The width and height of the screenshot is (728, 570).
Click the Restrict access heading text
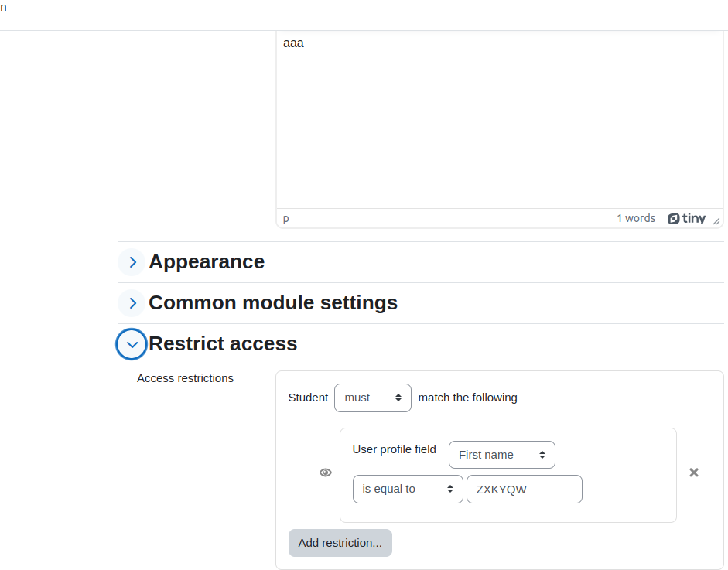click(223, 343)
